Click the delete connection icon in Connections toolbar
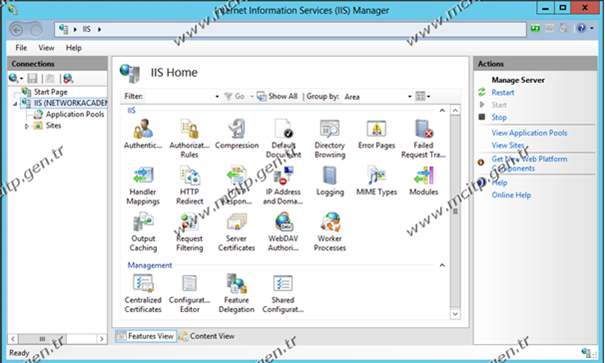605x363 pixels. coord(68,79)
